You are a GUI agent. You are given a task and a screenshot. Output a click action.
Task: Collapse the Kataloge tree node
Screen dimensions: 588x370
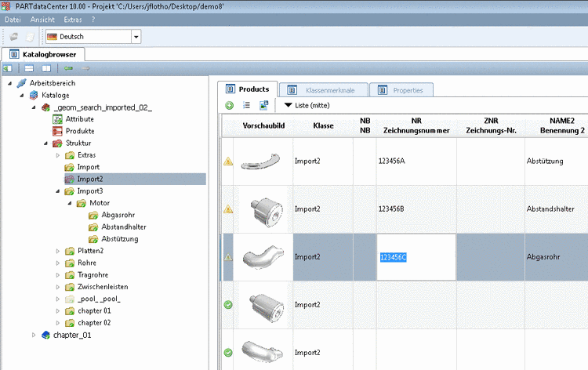click(x=22, y=95)
